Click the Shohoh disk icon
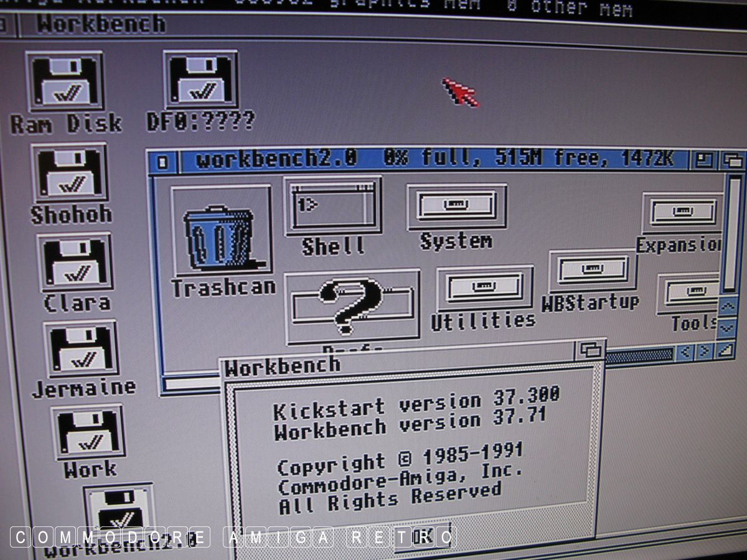This screenshot has width=747, height=560. coord(70,173)
